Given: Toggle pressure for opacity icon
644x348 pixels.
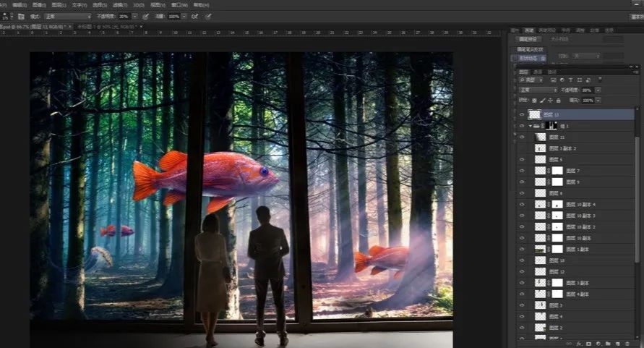Looking at the screenshot, I should [x=145, y=17].
